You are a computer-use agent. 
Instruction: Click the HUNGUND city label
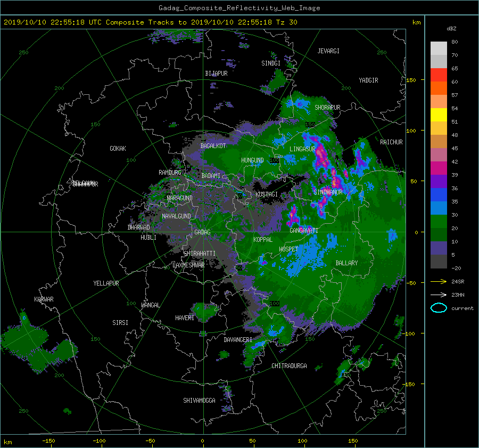252,160
